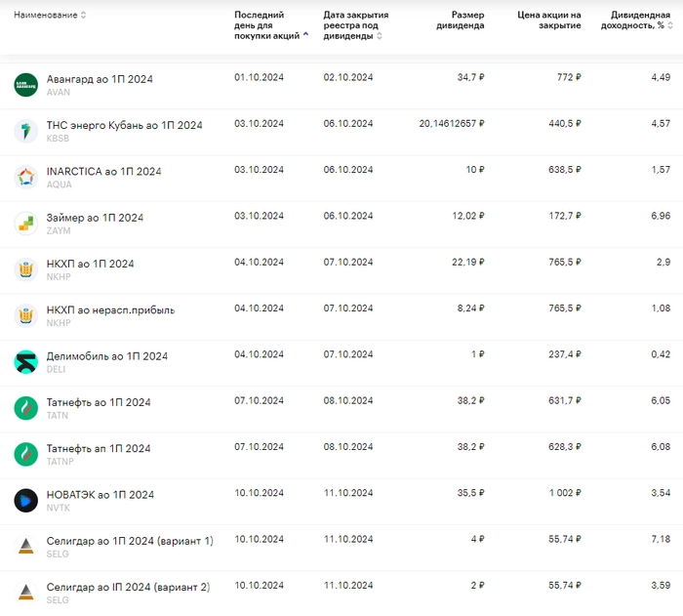Screen dimensions: 683x616
Task: Click the Авангард company logo icon
Action: [x=26, y=85]
